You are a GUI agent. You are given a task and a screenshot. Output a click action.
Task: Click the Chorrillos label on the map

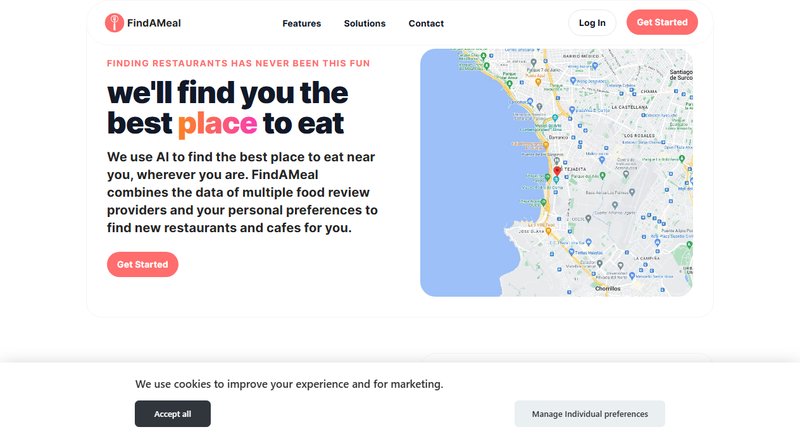pos(608,289)
